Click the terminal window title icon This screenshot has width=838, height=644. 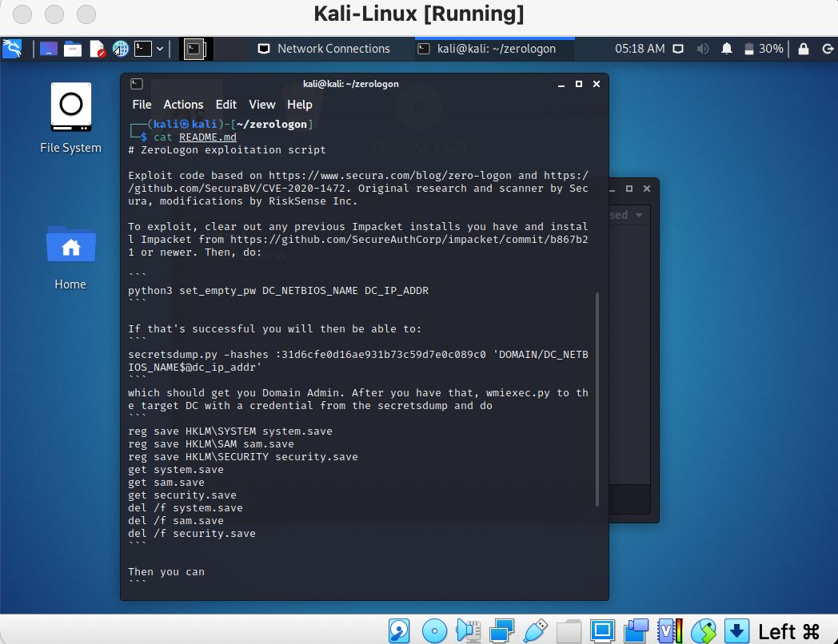click(x=137, y=84)
